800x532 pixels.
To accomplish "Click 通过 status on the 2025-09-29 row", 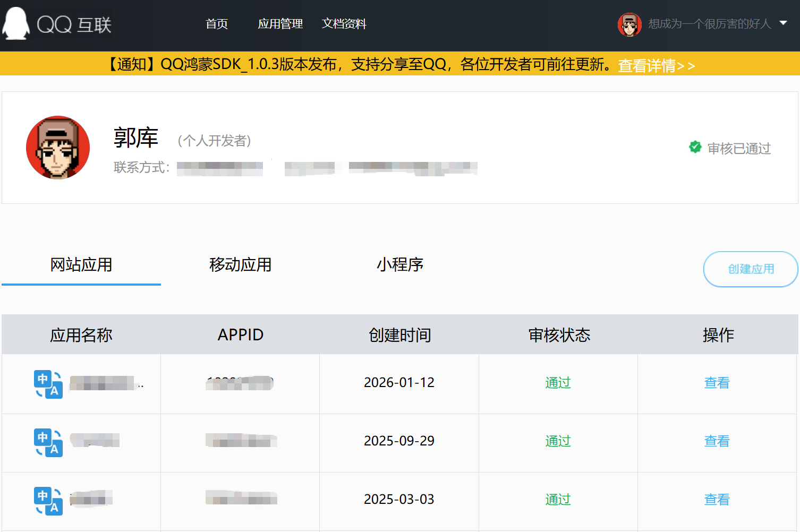I will coord(558,441).
